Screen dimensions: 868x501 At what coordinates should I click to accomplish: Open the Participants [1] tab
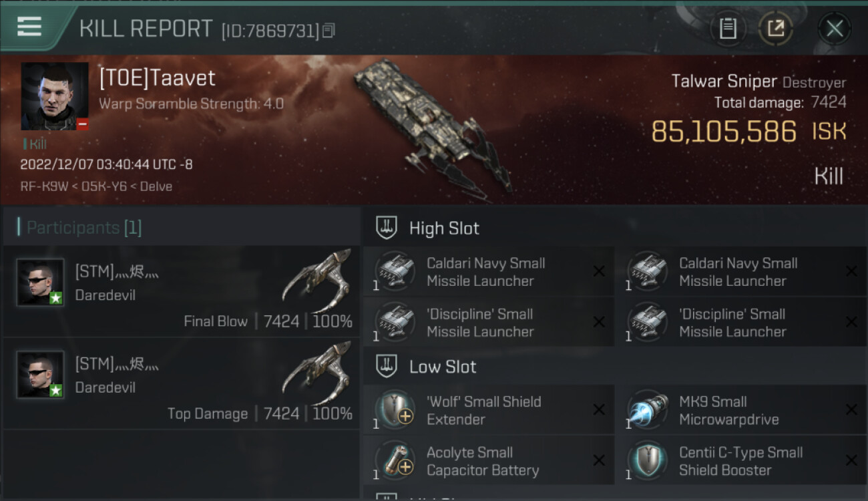click(84, 227)
